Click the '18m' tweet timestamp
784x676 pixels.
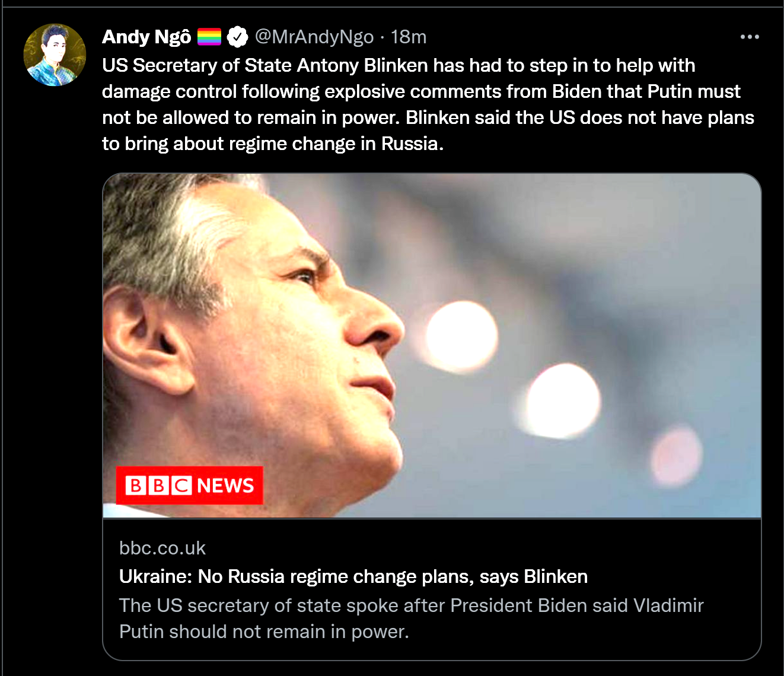(x=409, y=37)
